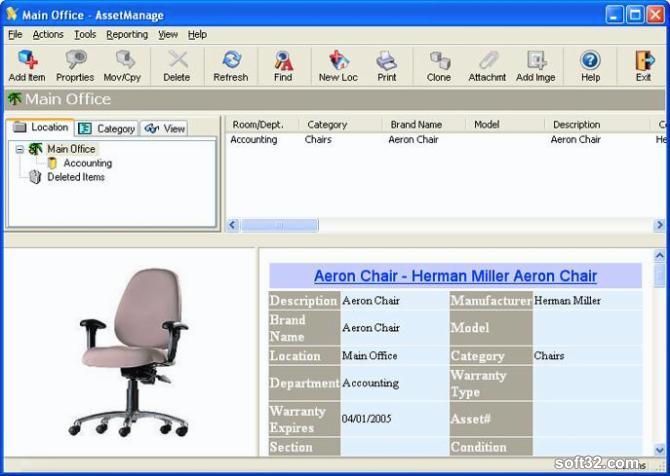Viewport: 670px width, 476px height.
Task: Open the Actions menu
Action: 48,34
